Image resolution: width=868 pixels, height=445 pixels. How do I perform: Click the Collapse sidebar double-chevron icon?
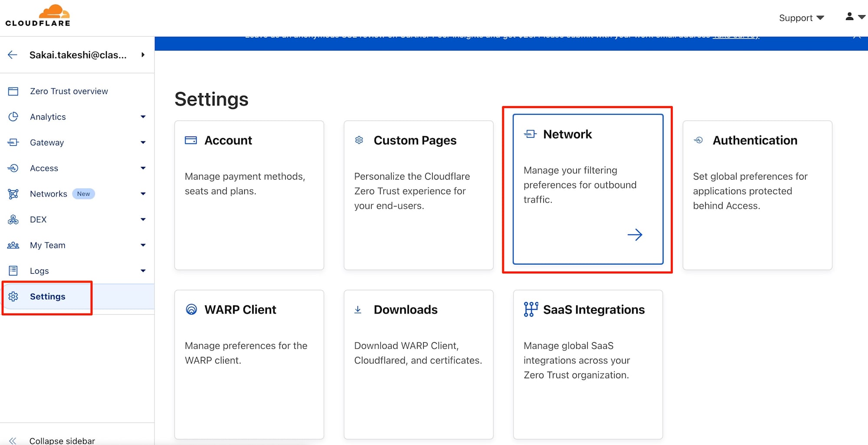13,441
